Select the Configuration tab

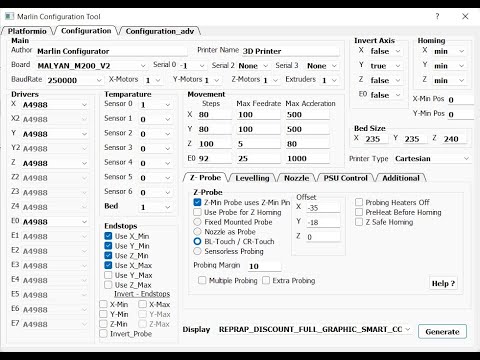click(x=86, y=31)
